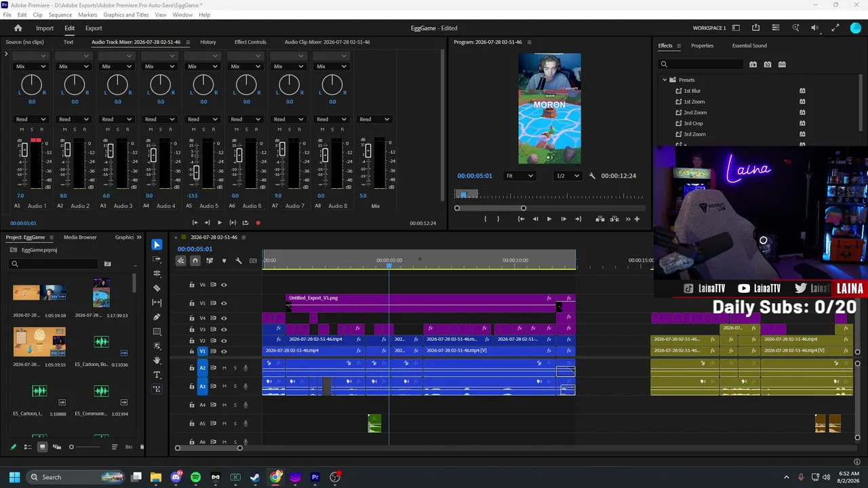Open Windows Start menu
The width and height of the screenshot is (868, 488).
coord(14,477)
